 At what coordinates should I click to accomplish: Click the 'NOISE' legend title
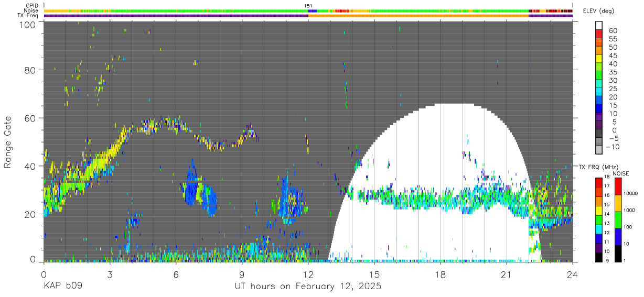(620, 173)
